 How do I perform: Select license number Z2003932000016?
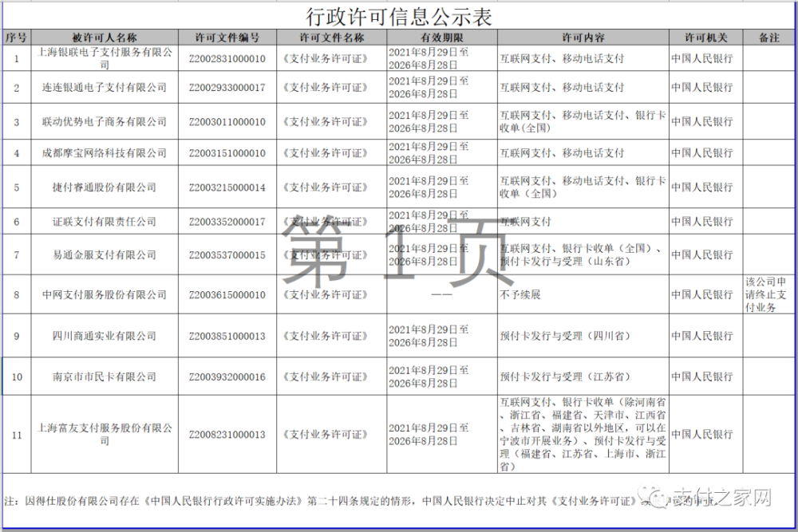pyautogui.click(x=227, y=377)
